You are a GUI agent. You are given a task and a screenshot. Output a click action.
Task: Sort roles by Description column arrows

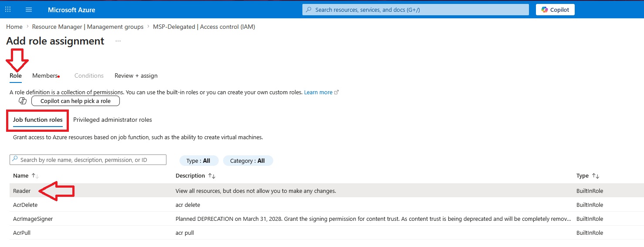(x=212, y=176)
